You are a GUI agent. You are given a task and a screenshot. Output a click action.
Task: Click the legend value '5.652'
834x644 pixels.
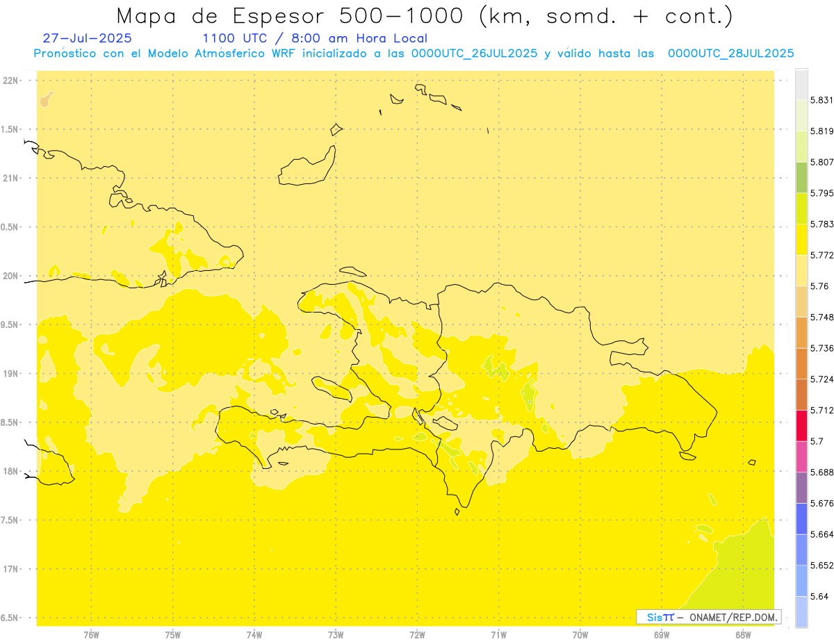(821, 565)
